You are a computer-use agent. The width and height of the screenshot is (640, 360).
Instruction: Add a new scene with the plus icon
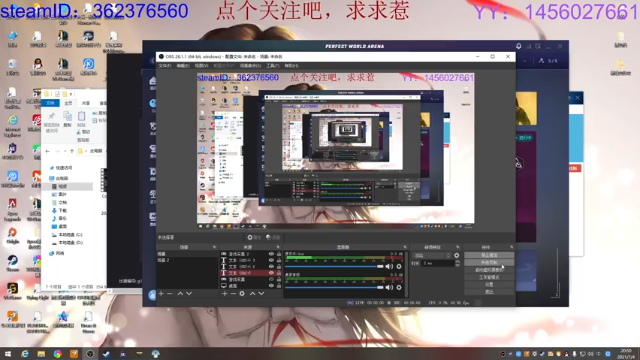[161, 293]
